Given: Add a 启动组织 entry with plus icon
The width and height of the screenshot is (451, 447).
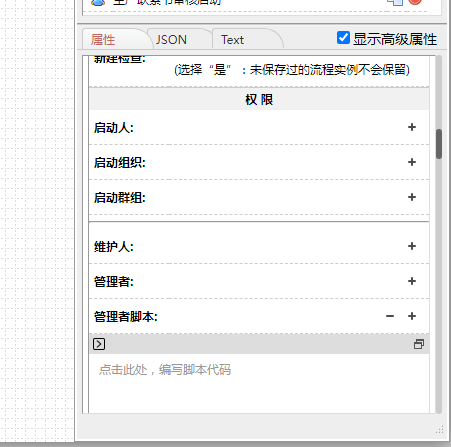Looking at the screenshot, I should pyautogui.click(x=412, y=162).
